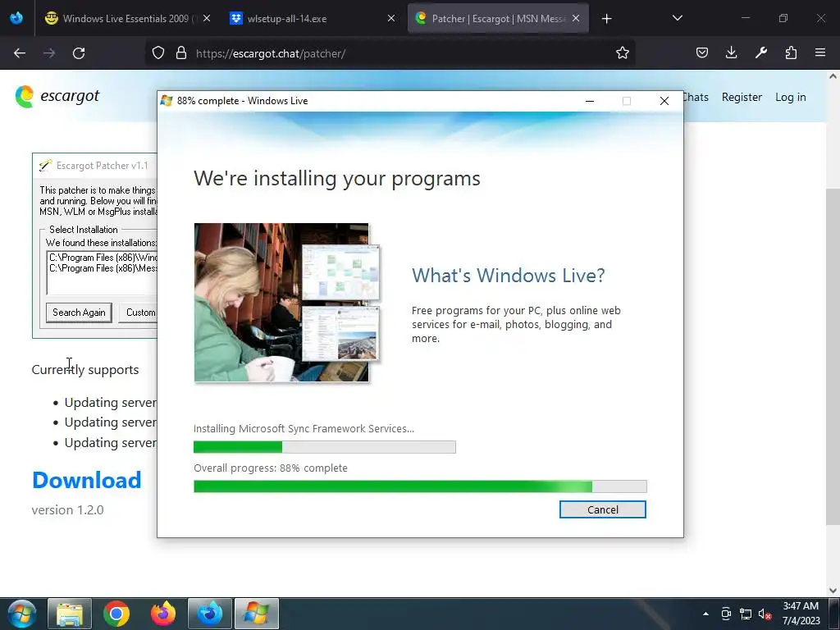
Task: Launch Chrome from the taskbar
Action: click(x=116, y=614)
